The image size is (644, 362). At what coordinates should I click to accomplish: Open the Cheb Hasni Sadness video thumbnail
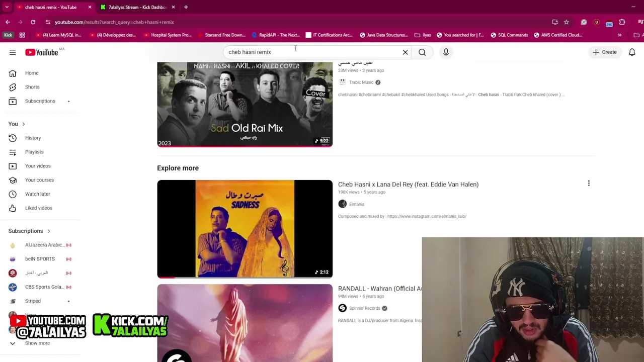click(245, 229)
